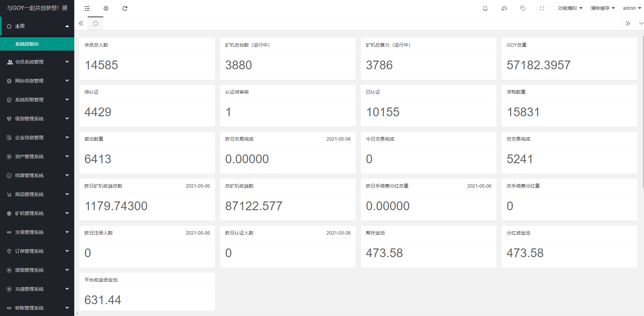Viewport: 644px width, 316px height.
Task: Open the 功能模拟 dropdown
Action: pyautogui.click(x=570, y=8)
